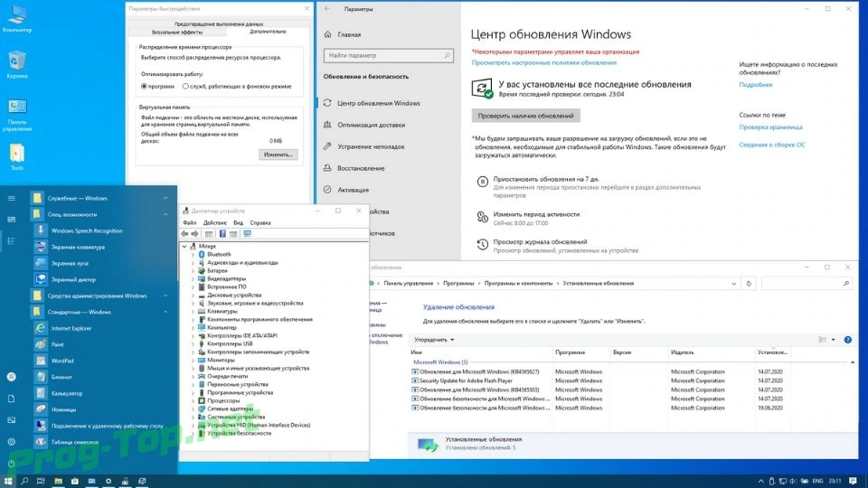868x488 pixels.
Task: Click Windows Start button on taskbar
Action: (8, 481)
